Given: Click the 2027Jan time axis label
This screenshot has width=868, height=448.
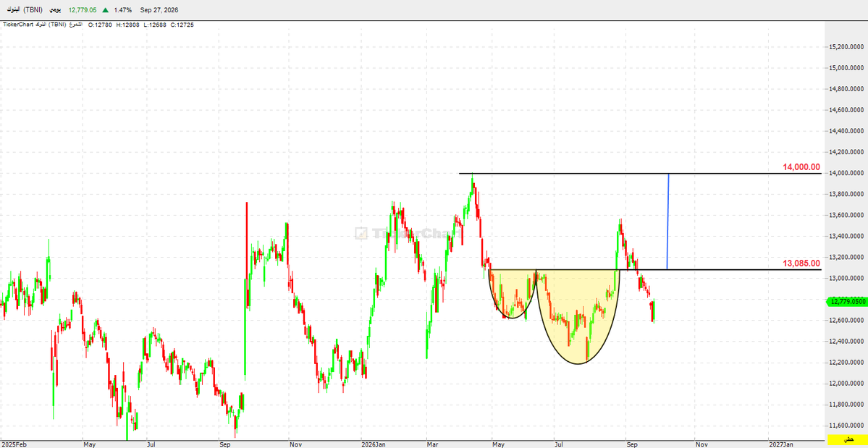Looking at the screenshot, I should pos(782,444).
